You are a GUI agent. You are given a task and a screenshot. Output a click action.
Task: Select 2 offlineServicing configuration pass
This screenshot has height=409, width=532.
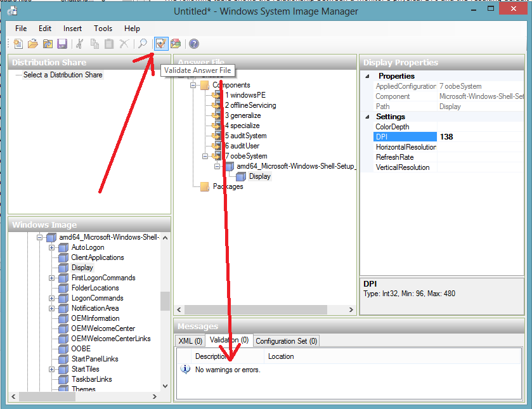(250, 105)
